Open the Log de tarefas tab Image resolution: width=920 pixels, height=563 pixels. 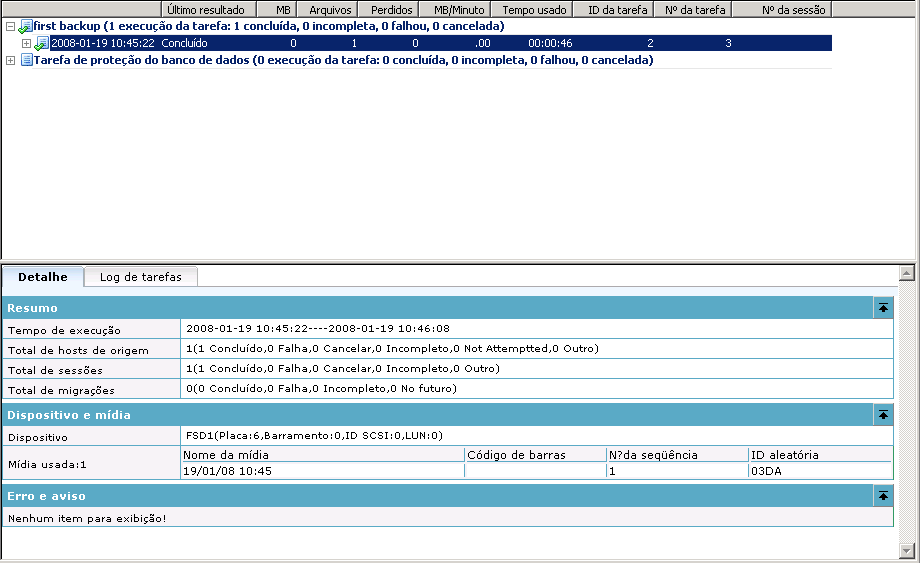(x=141, y=277)
